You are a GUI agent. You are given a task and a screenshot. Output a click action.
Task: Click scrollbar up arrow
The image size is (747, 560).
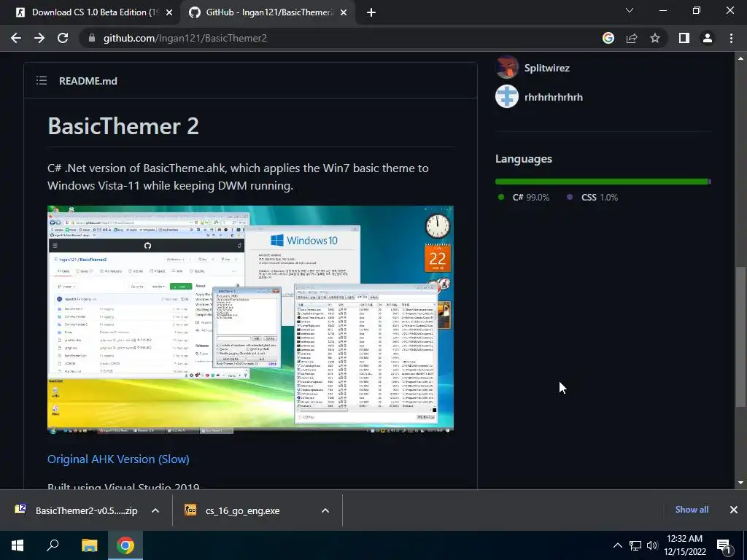[x=740, y=58]
